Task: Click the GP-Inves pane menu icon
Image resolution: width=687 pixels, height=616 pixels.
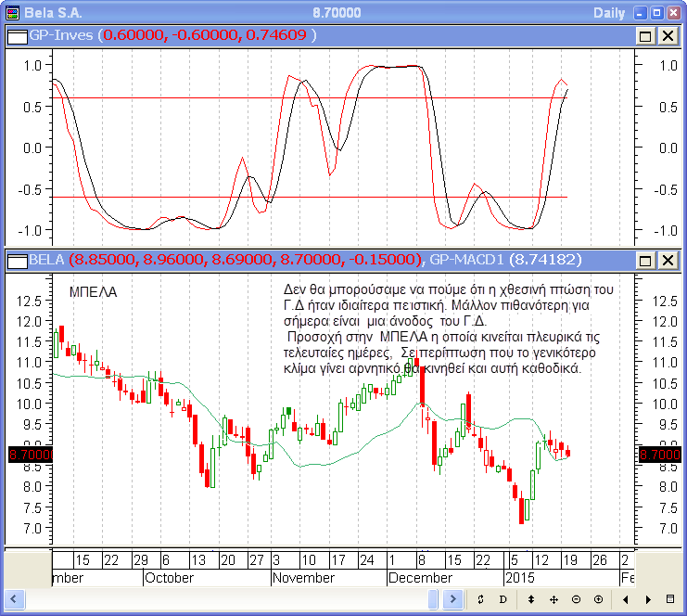Action: pos(18,36)
